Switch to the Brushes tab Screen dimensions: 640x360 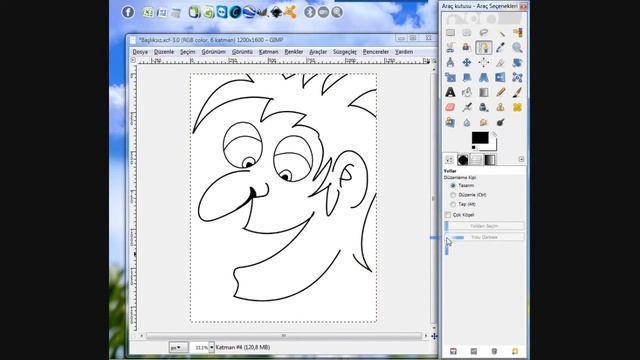(463, 160)
